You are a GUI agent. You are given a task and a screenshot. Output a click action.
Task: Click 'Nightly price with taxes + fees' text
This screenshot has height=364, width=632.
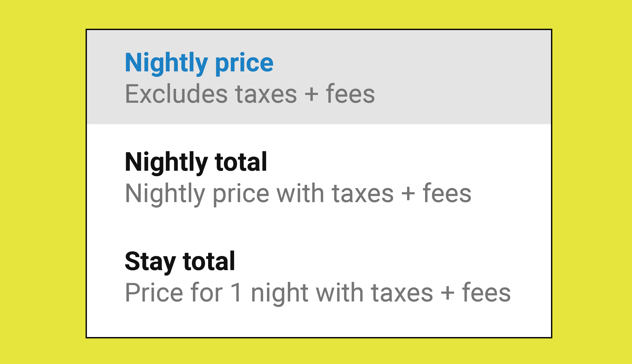coord(298,193)
